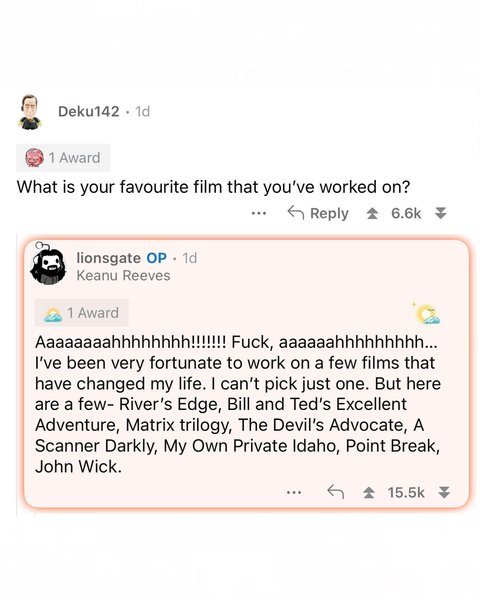Open Deku142's avatar profile picture

click(30, 112)
